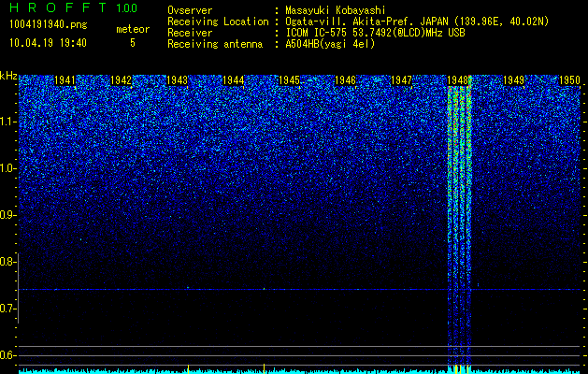Click the 1.0.0 version number

coord(127,8)
